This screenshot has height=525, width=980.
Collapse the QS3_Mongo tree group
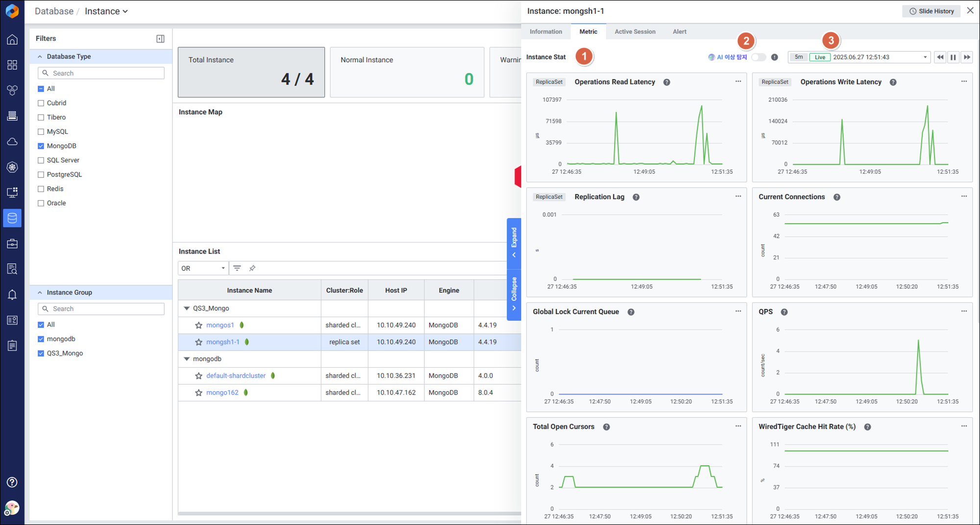click(x=187, y=308)
